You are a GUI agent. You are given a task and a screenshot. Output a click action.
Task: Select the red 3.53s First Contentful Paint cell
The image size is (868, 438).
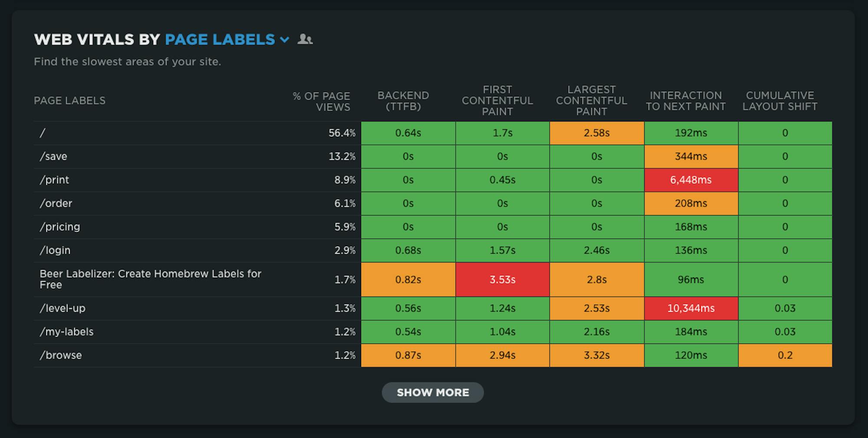coord(502,280)
